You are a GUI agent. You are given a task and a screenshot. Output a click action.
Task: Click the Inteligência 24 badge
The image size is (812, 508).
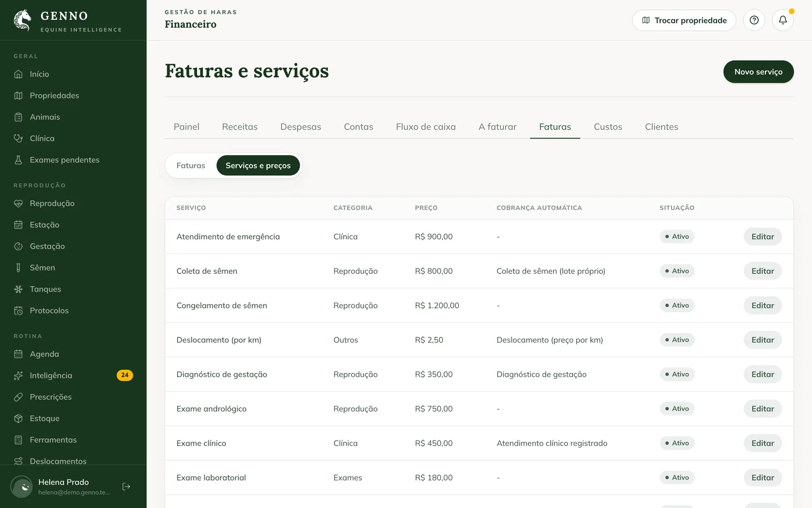[x=125, y=375]
